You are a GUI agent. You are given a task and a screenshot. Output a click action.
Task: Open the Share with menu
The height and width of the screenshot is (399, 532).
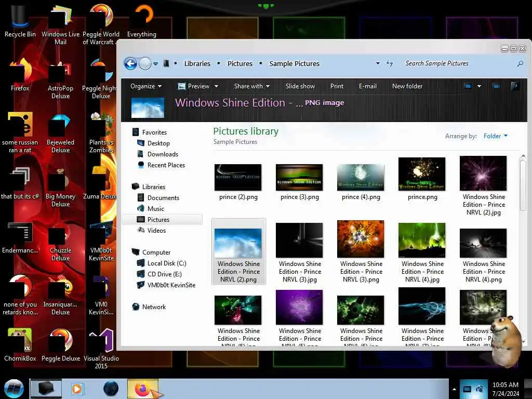pos(252,86)
